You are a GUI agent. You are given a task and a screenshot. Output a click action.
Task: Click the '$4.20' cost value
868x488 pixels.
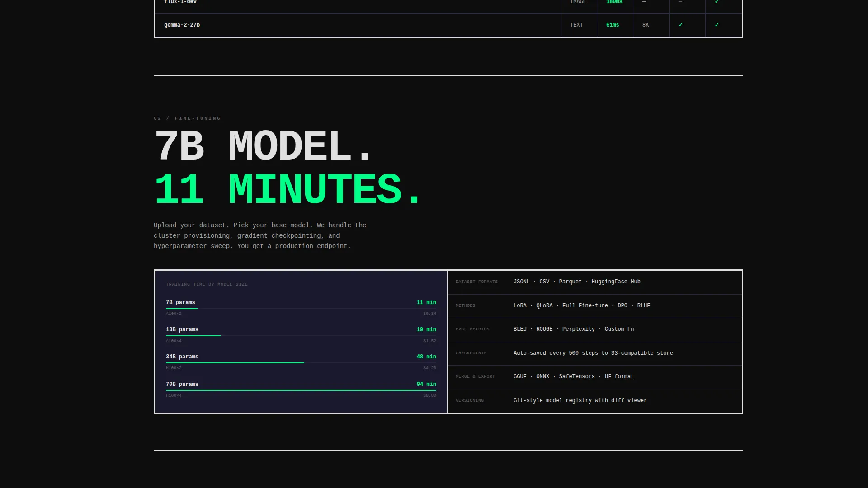point(429,368)
